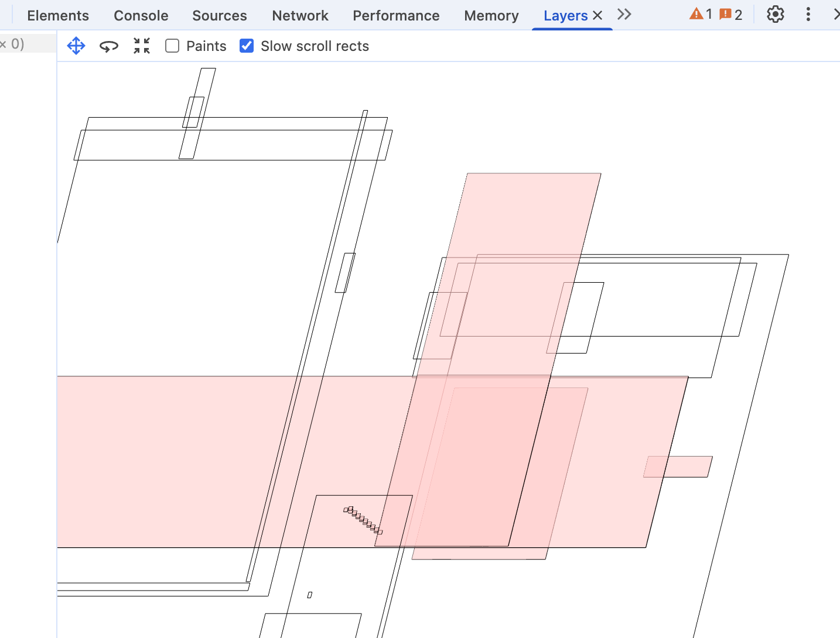Select the Memory tab
This screenshot has width=840, height=638.
coord(491,16)
